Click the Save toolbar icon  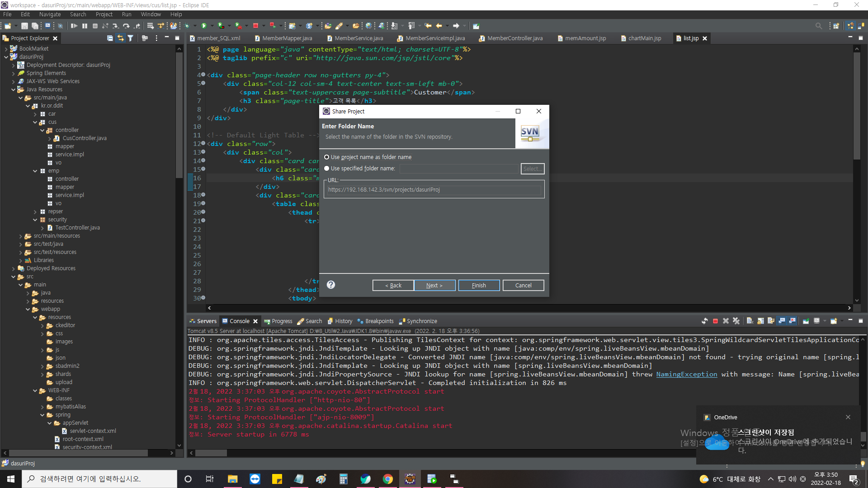click(24, 26)
